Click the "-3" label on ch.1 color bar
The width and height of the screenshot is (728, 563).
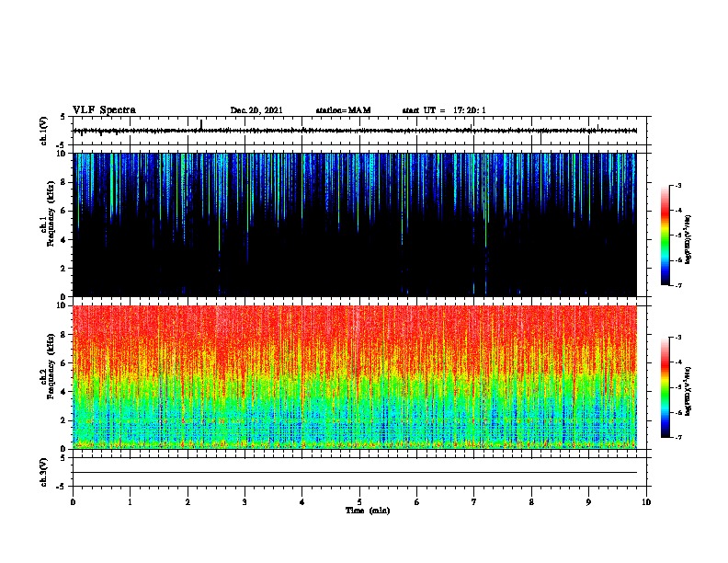coord(678,186)
